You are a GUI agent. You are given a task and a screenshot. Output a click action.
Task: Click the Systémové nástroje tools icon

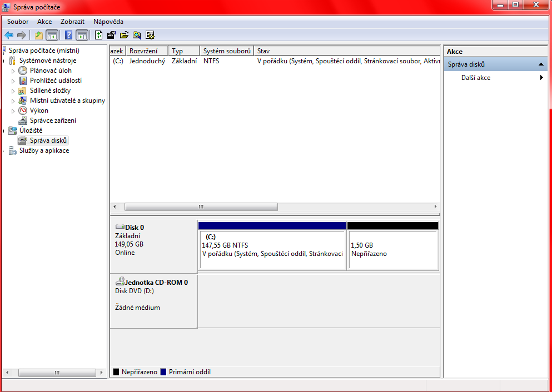(12, 61)
